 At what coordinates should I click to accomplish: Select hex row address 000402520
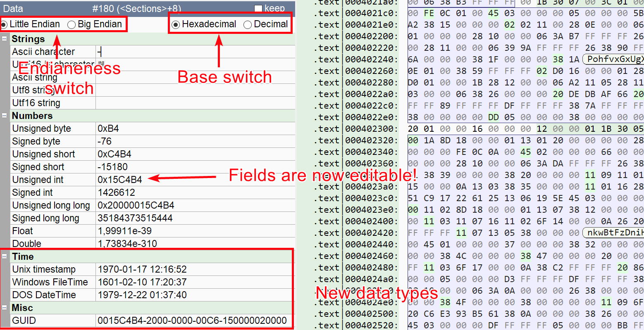coord(372,325)
